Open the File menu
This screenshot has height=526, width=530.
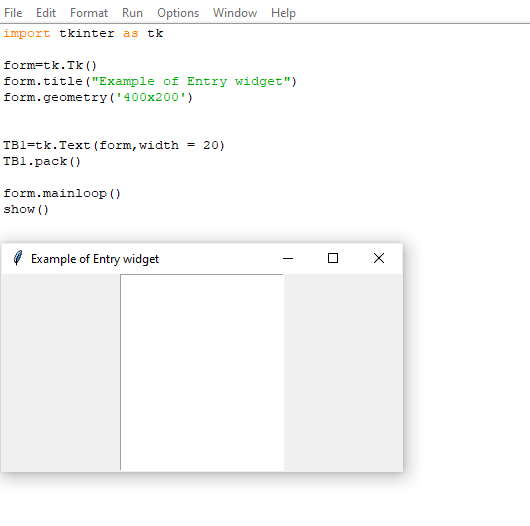pyautogui.click(x=13, y=13)
